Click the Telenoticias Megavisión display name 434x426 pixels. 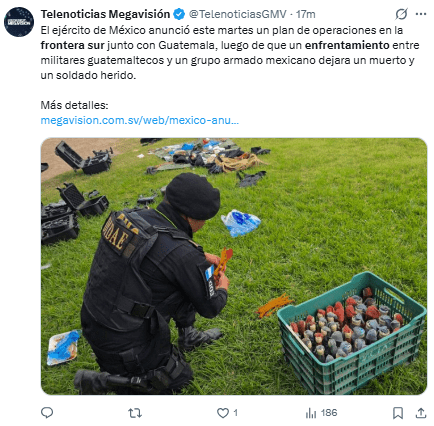tap(105, 14)
